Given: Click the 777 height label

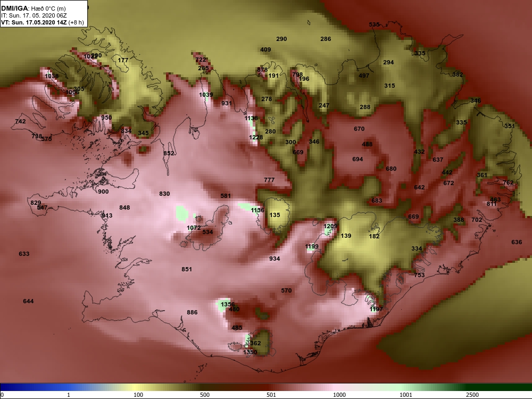Looking at the screenshot, I should click(x=269, y=179).
